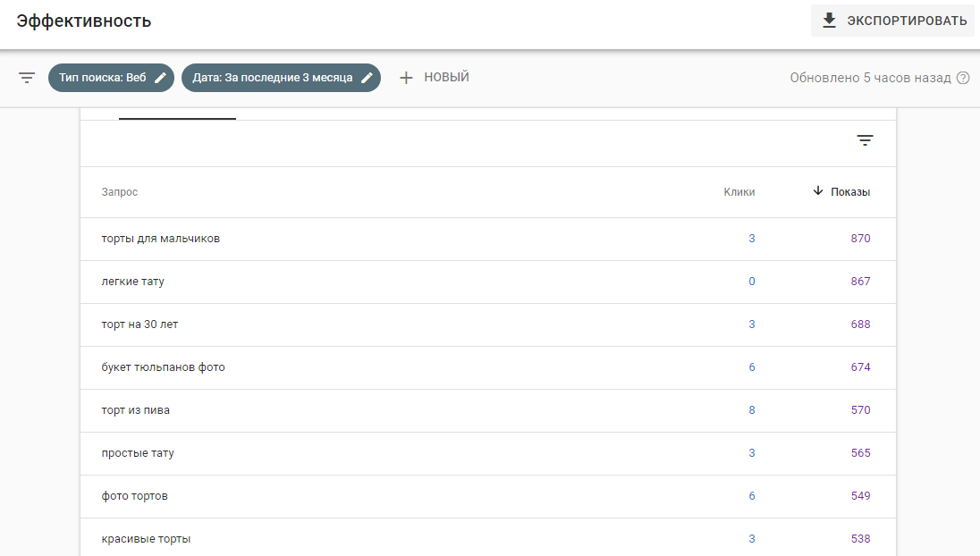Click pencil icon on Дата chip
Screen dimensions: 980x556
tap(367, 78)
